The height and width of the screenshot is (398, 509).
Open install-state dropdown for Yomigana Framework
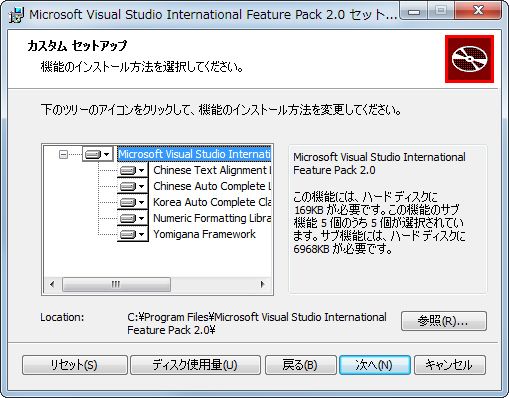pos(133,234)
